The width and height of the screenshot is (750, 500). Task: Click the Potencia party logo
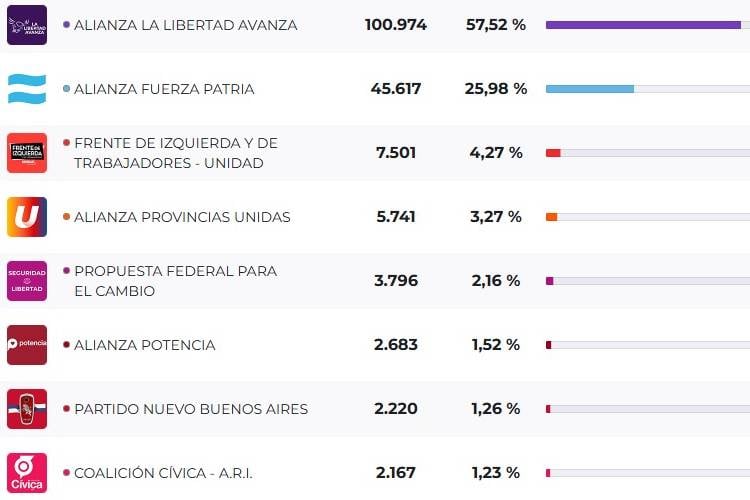27,345
